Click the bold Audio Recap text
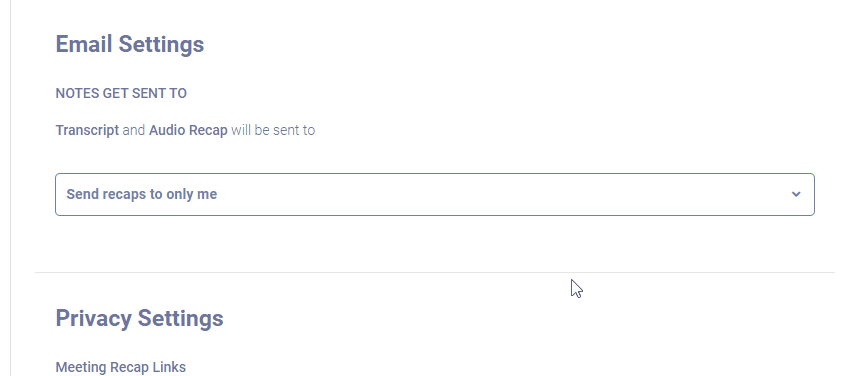This screenshot has width=860, height=376. click(188, 130)
